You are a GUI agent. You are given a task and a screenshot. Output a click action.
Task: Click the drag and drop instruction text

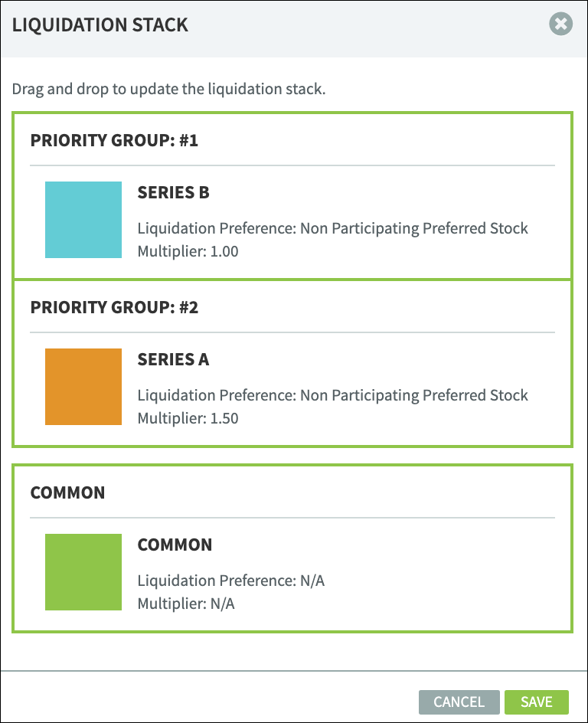168,89
